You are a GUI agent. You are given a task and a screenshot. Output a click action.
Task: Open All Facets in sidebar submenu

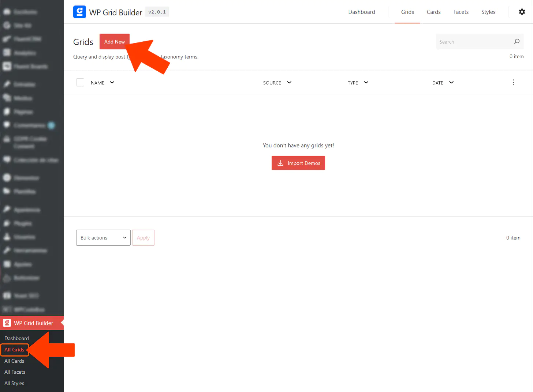(x=15, y=372)
